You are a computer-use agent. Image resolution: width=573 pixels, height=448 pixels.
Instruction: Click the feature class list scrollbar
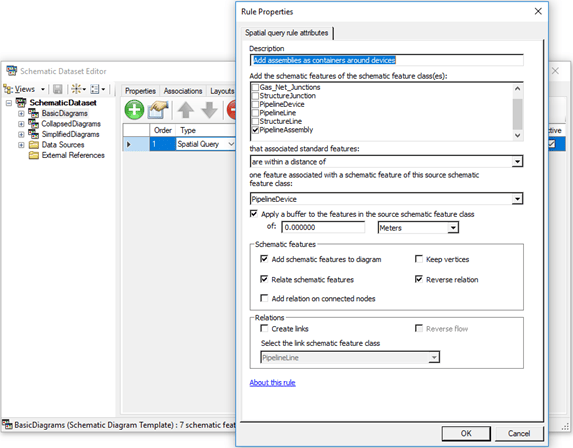pyautogui.click(x=517, y=112)
